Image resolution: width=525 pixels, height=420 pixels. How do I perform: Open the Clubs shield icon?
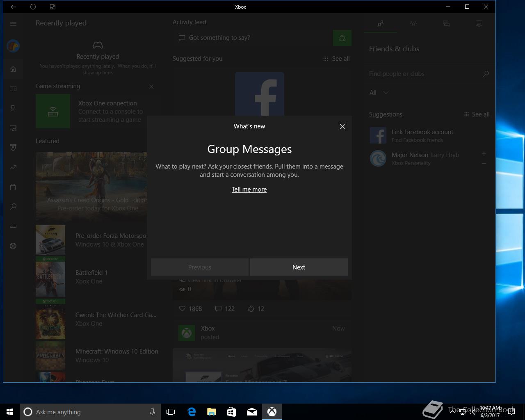(x=13, y=148)
